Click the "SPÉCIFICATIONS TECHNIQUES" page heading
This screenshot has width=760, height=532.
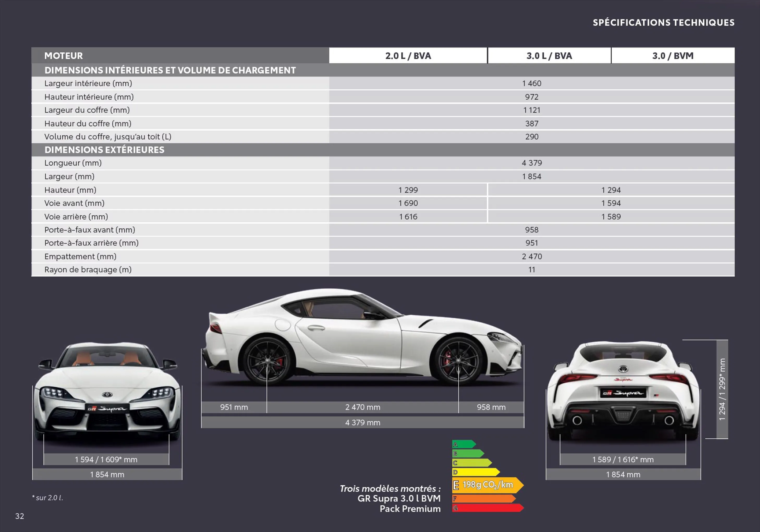[x=663, y=22]
